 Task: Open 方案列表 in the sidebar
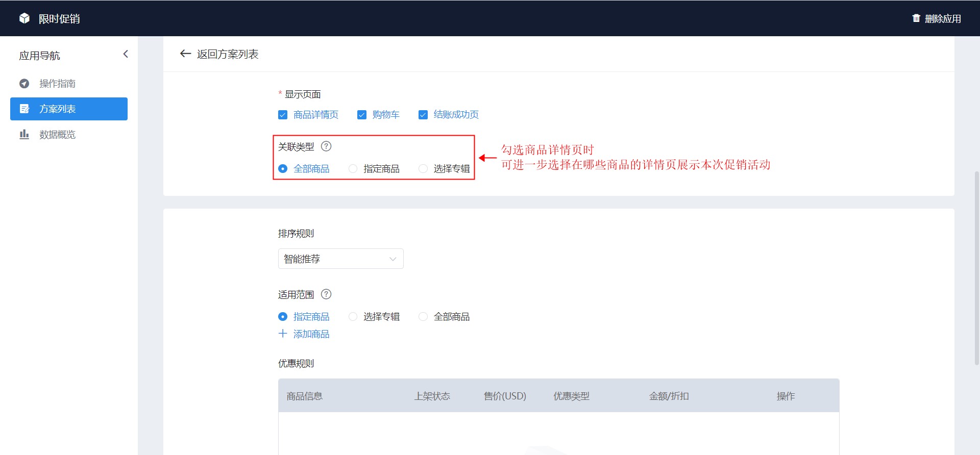coord(69,109)
